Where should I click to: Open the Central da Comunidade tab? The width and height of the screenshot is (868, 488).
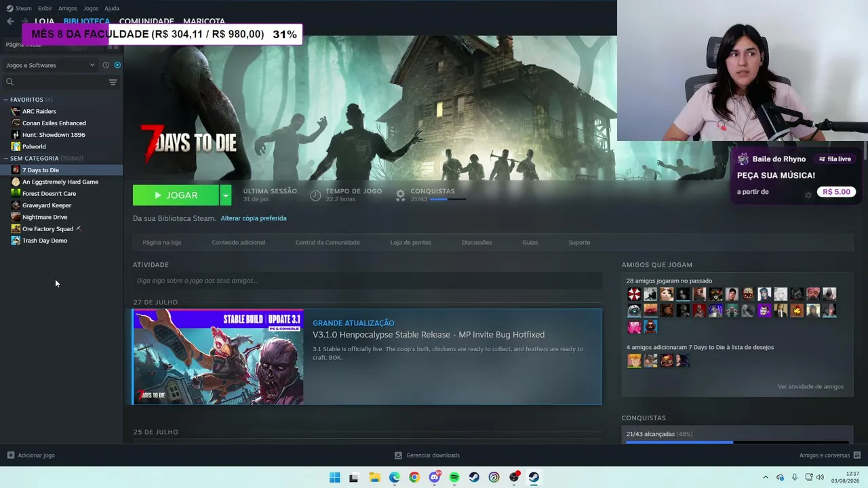(328, 243)
